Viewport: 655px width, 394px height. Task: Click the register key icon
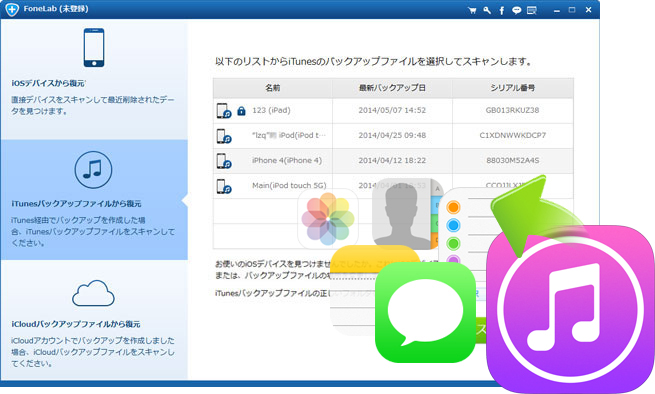pos(487,10)
